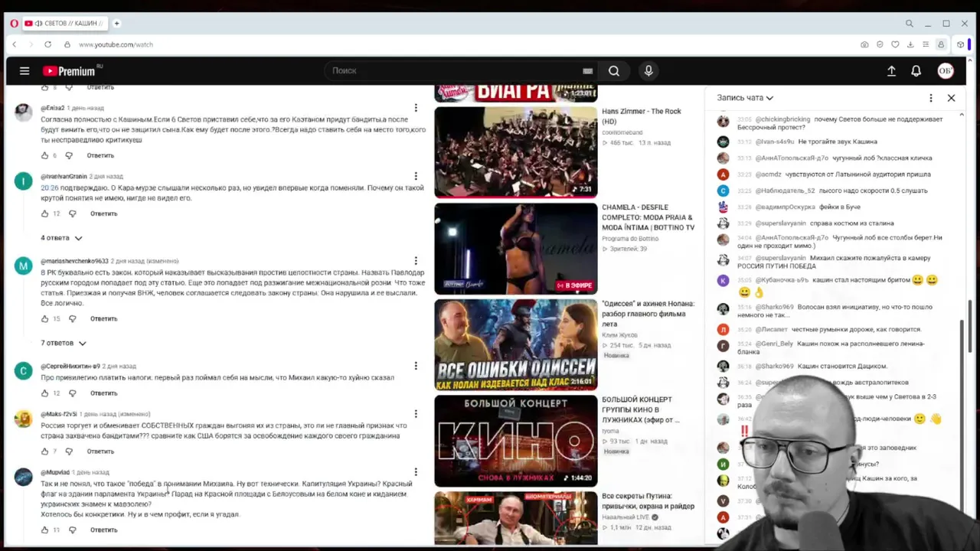The height and width of the screenshot is (551, 980).
Task: Open the YouTube account avatar menu
Action: 946,71
